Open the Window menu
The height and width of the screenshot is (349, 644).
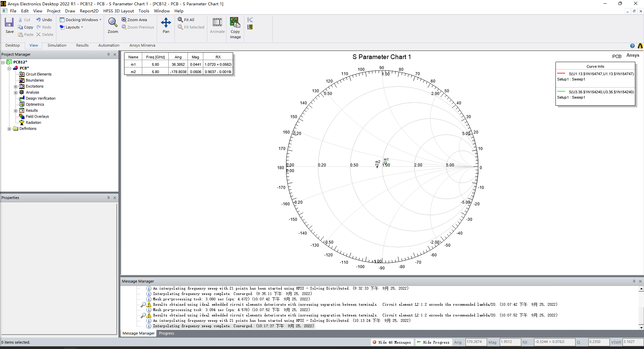click(162, 11)
